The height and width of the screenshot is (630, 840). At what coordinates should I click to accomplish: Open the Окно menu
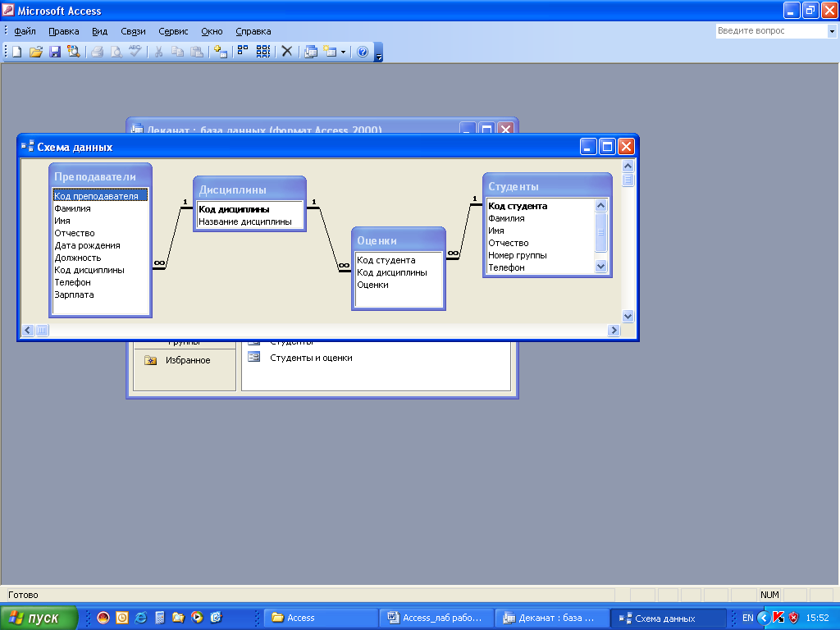[x=212, y=31]
